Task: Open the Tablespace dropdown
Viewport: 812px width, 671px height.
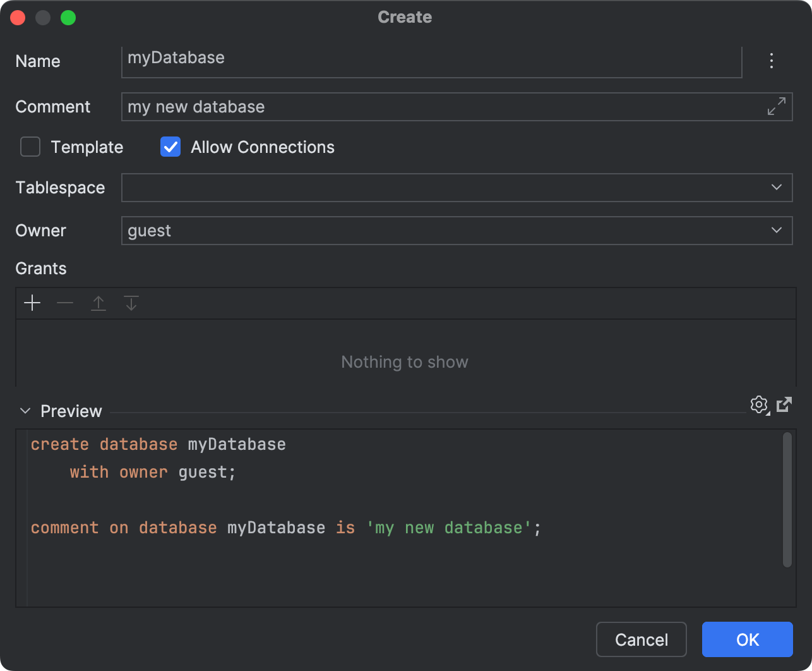Action: [776, 188]
